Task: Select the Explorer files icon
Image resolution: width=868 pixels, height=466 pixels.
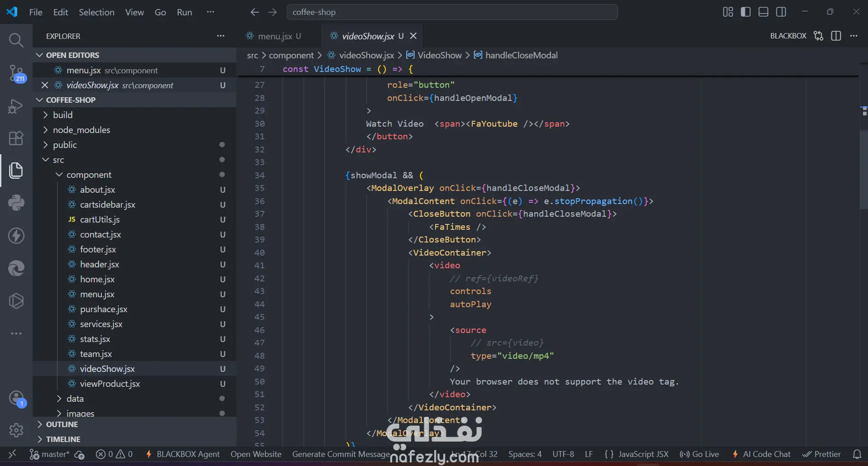Action: (16, 171)
